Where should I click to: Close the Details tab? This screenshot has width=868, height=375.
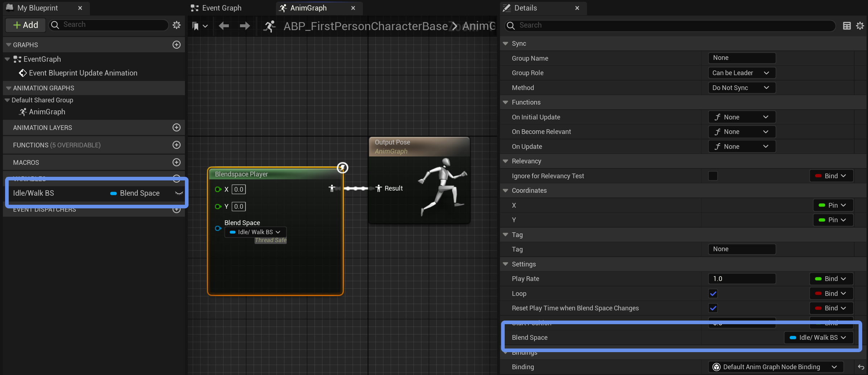(577, 8)
